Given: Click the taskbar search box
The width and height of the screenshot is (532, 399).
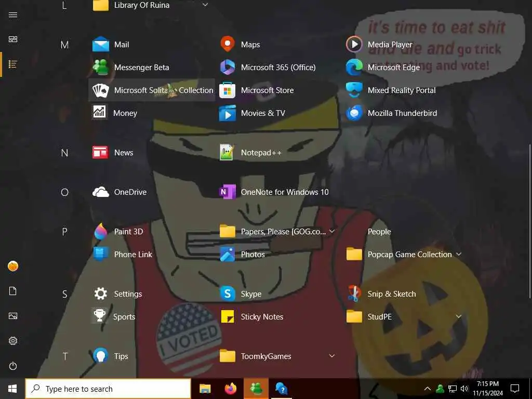Looking at the screenshot, I should [x=108, y=389].
